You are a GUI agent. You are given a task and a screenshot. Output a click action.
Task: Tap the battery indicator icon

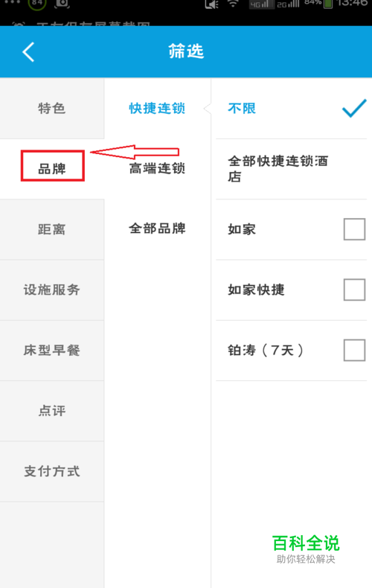(328, 4)
